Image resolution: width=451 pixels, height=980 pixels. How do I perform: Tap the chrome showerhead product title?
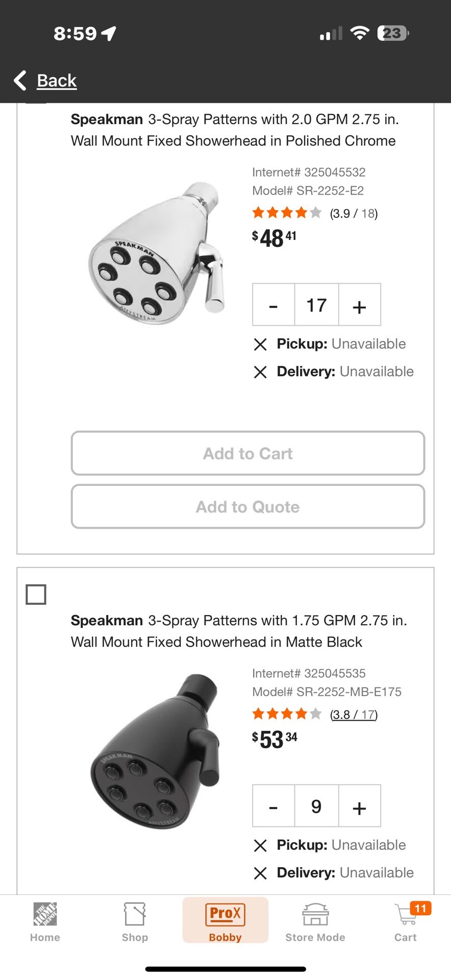pyautogui.click(x=235, y=130)
